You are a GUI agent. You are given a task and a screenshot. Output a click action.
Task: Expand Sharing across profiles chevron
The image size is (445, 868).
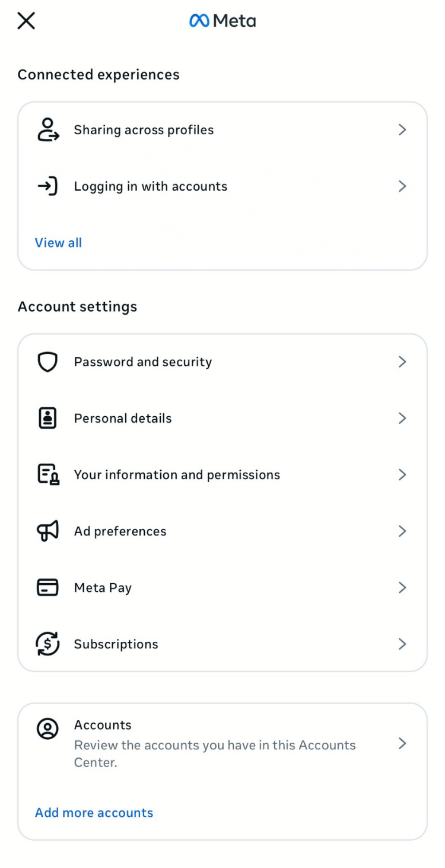tap(402, 129)
